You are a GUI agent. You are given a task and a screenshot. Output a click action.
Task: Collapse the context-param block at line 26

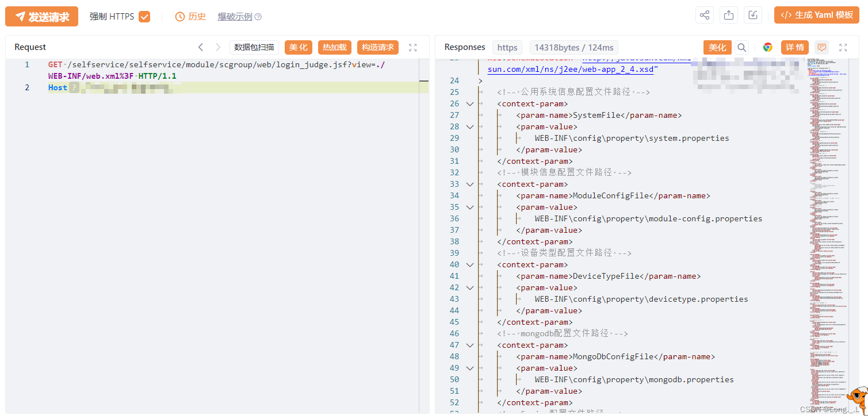(470, 103)
